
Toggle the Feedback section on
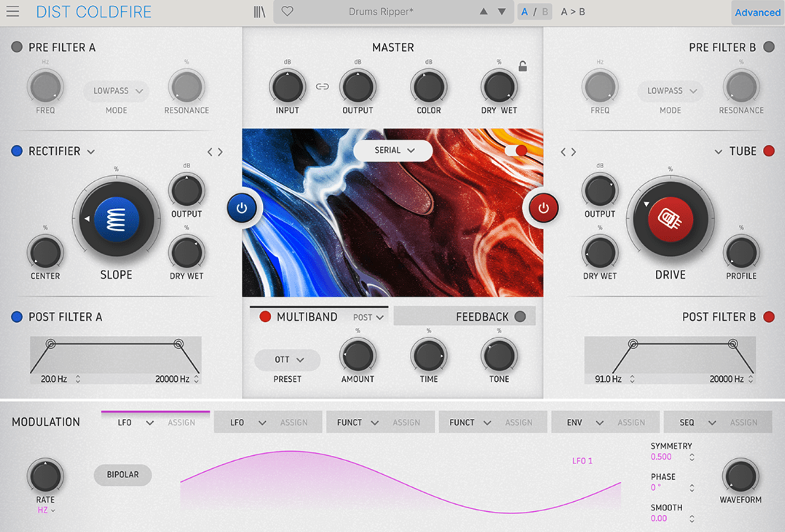[520, 317]
